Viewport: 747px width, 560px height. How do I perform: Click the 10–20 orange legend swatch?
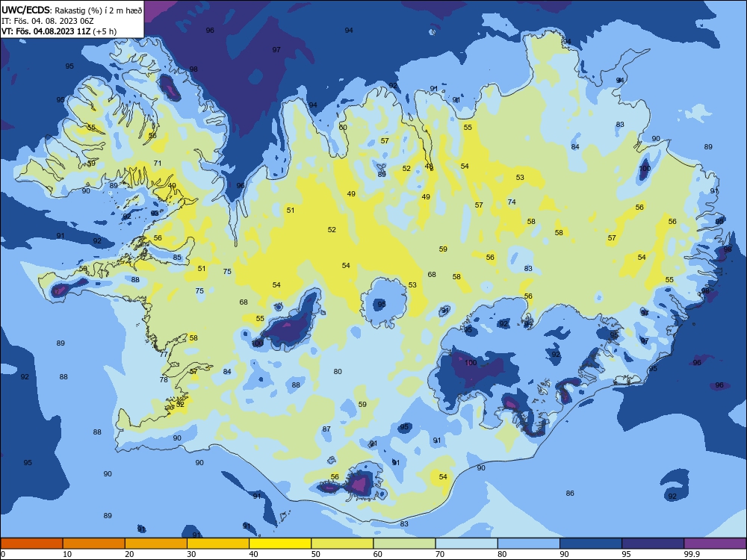(94, 544)
